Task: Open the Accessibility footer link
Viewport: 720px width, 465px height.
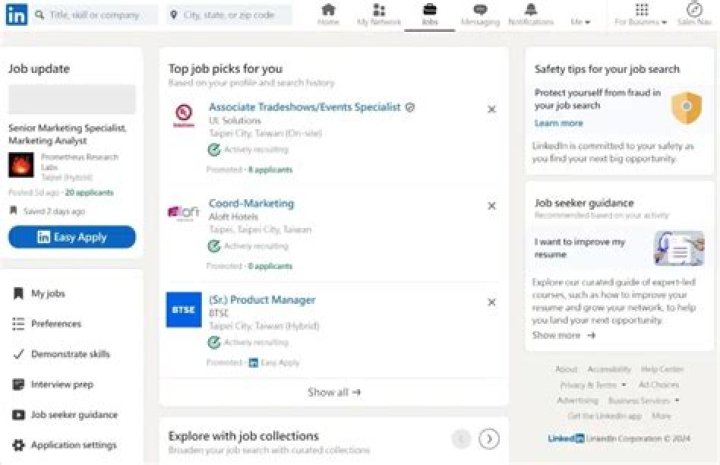Action: click(609, 369)
